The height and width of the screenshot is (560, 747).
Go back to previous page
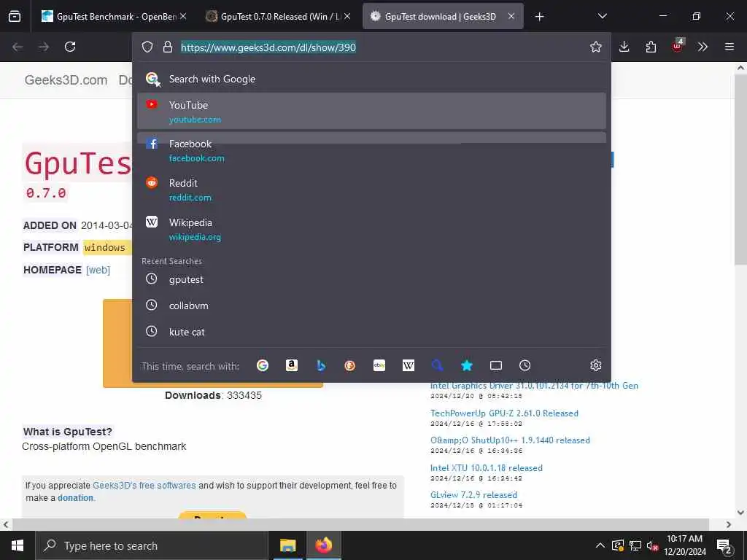18,47
